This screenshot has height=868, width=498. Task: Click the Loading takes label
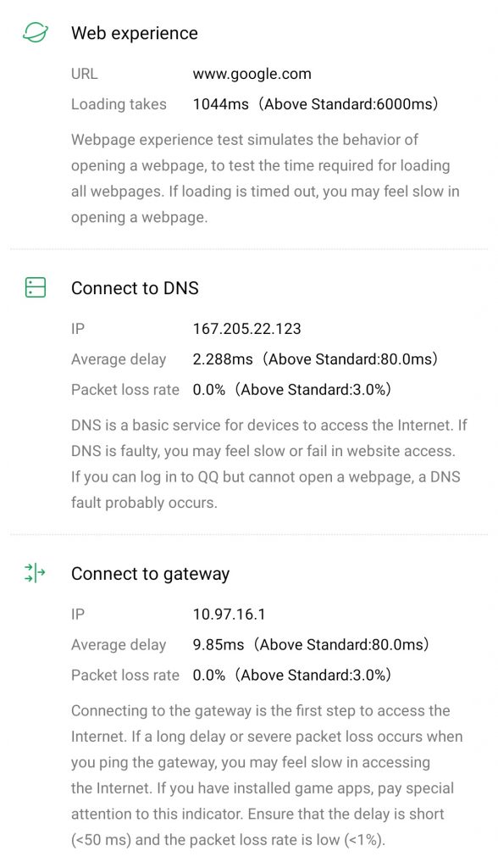point(119,104)
